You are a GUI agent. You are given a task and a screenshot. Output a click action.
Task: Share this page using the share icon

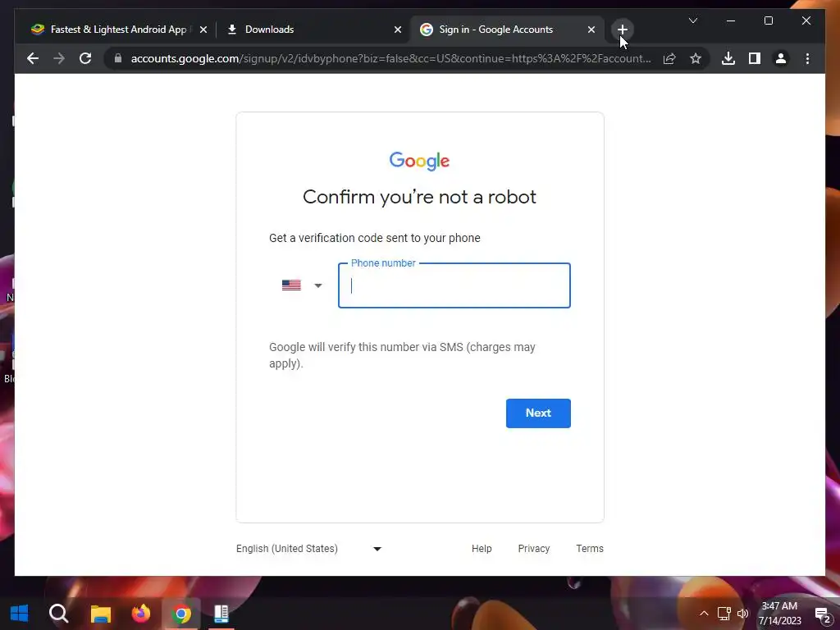click(x=669, y=58)
